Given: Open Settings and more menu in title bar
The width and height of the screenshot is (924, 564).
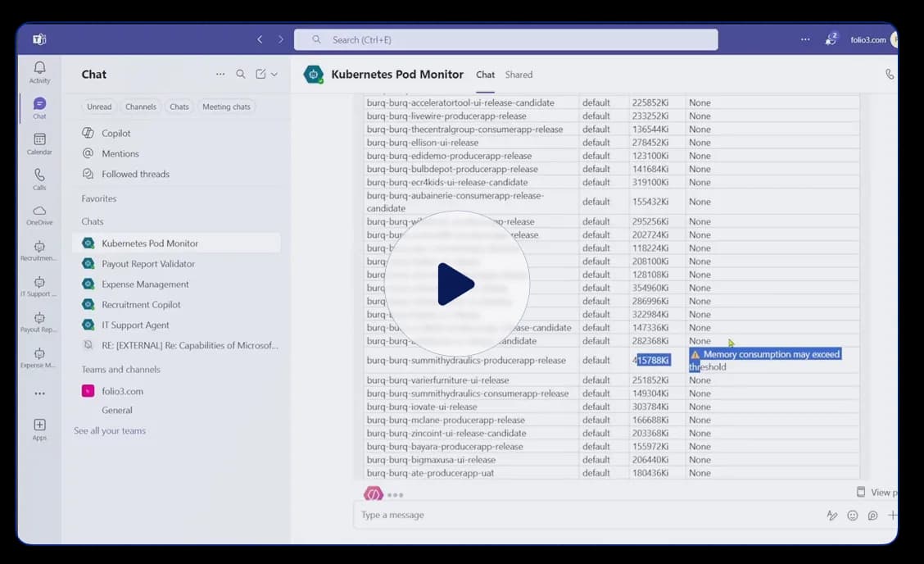Looking at the screenshot, I should click(805, 39).
